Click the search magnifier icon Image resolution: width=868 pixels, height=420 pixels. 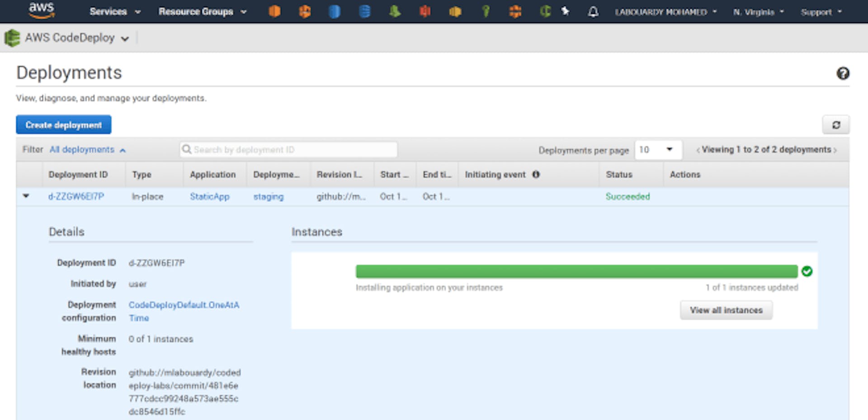point(186,149)
